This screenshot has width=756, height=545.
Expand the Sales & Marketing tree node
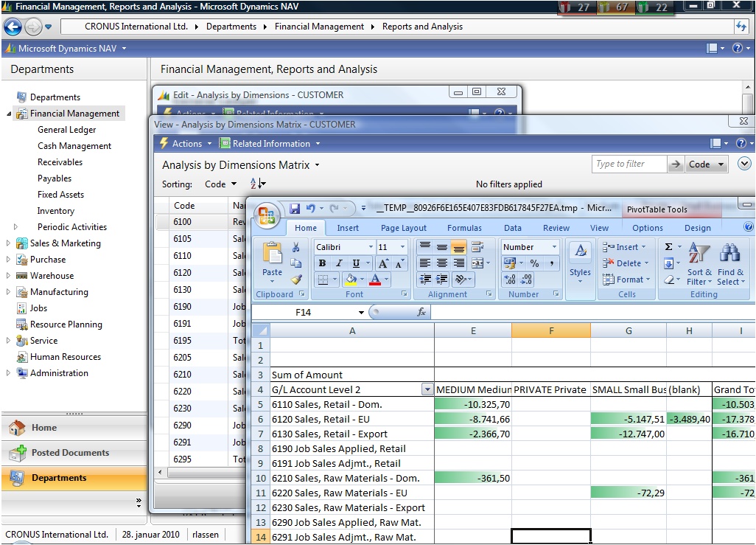point(7,243)
